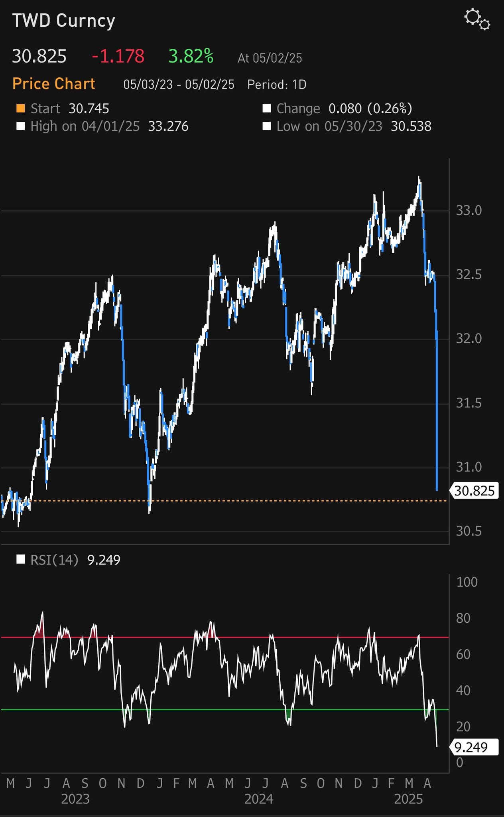Click the white Low legend square
This screenshot has height=817, width=504.
(267, 126)
